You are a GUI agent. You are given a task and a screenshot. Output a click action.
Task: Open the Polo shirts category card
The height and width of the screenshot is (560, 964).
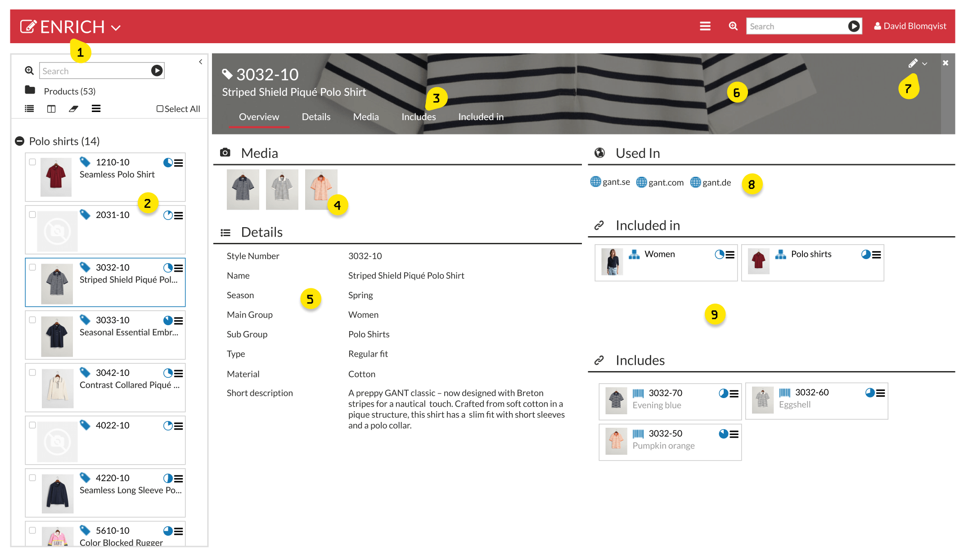point(812,263)
